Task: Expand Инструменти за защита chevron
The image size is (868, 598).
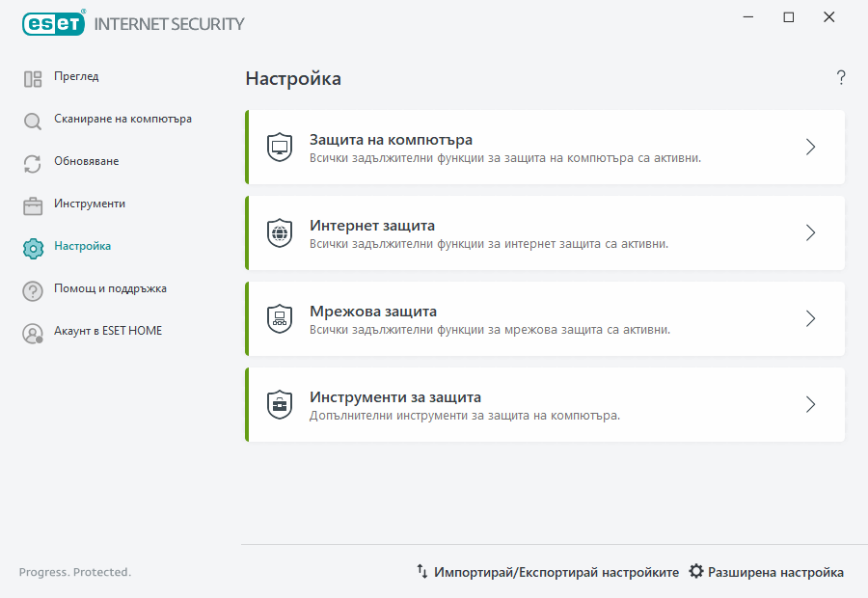Action: tap(810, 404)
